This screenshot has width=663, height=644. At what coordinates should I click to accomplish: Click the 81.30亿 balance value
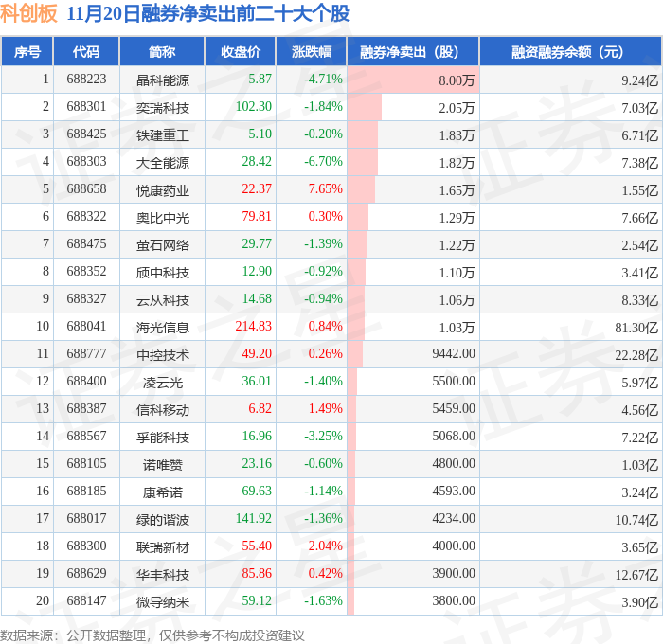pos(636,328)
